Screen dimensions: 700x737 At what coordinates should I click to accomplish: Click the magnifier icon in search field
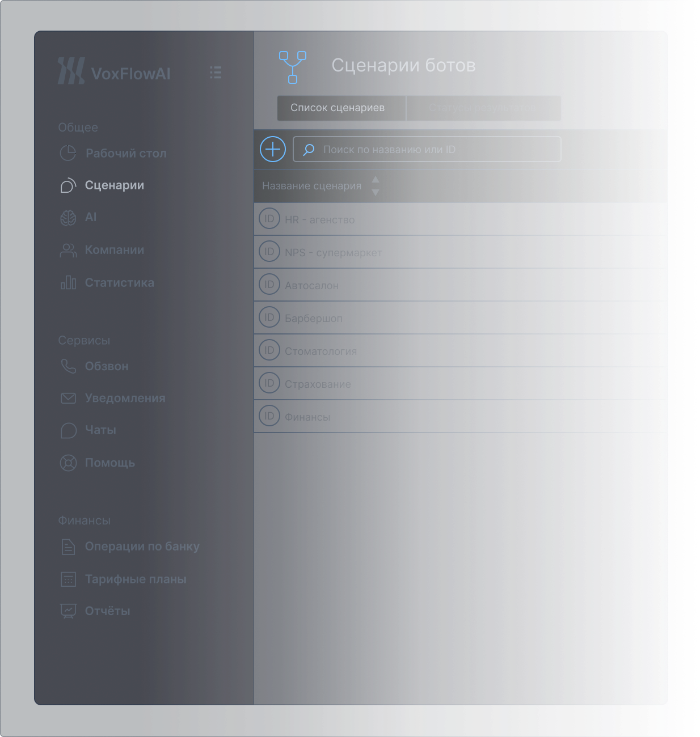tap(309, 150)
